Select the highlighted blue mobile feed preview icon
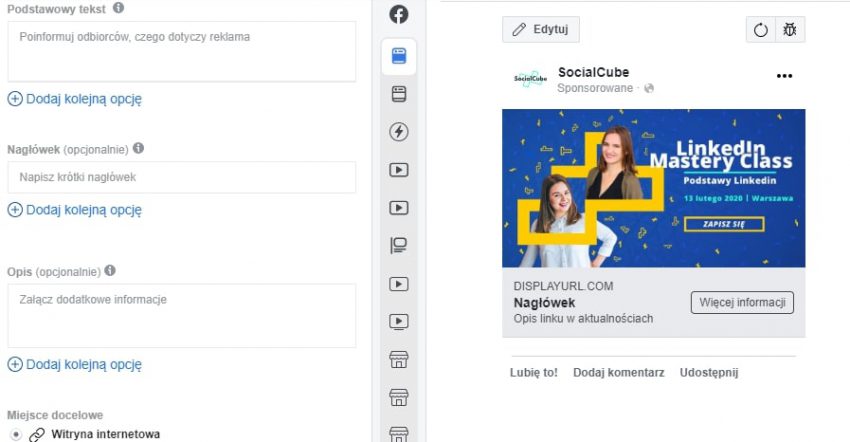The image size is (850, 442). [398, 57]
